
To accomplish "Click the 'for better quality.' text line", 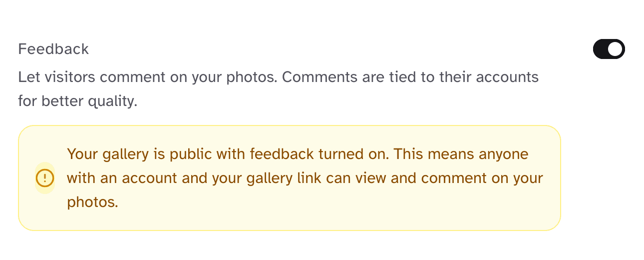I will [77, 101].
